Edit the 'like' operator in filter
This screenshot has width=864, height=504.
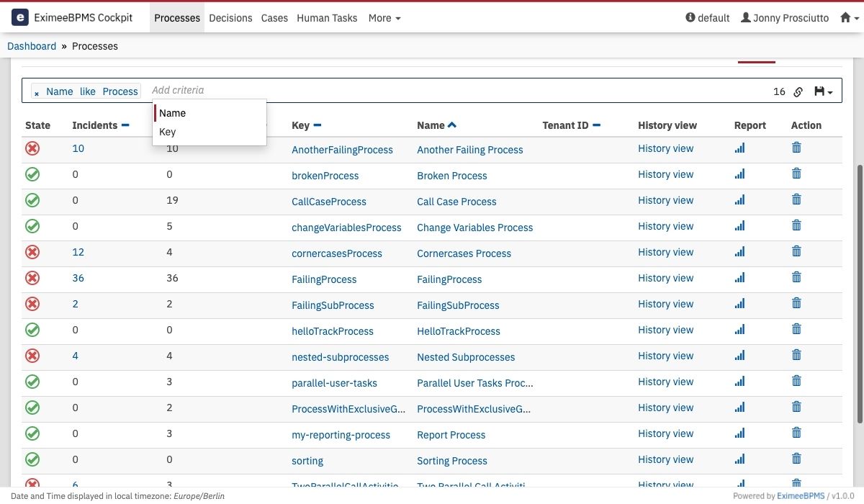coord(88,91)
